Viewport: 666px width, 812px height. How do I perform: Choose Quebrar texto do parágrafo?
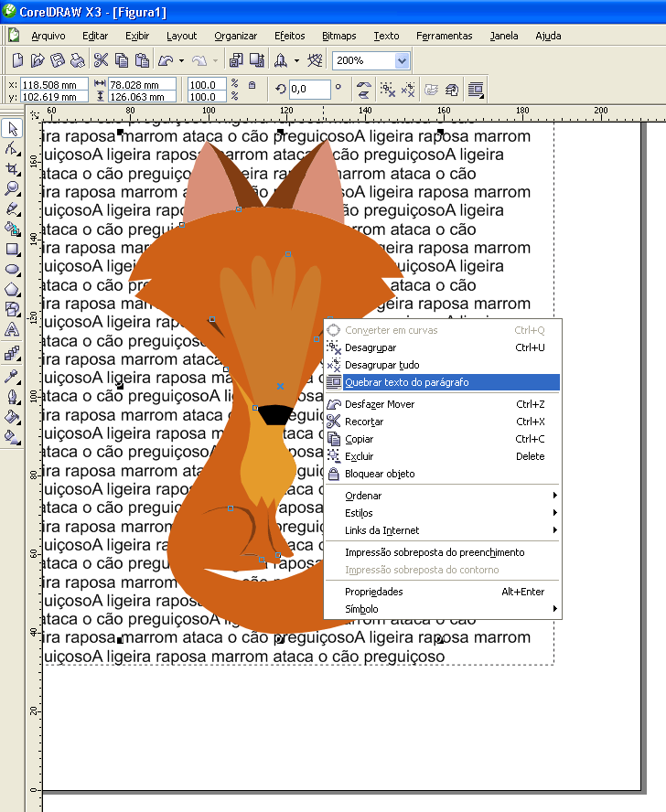[406, 382]
